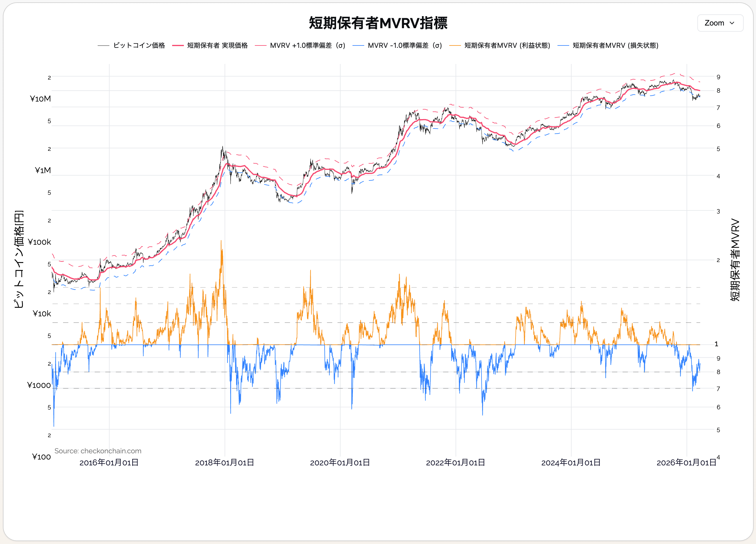Click the 短期保有者MVRV right axis title
Screen dimensions: 756x544
pos(735,260)
